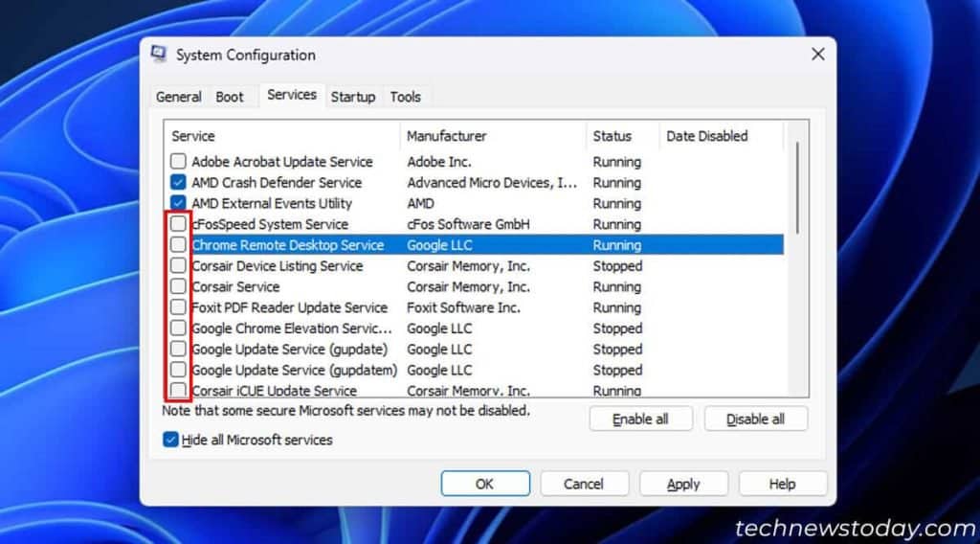This screenshot has width=980, height=544.
Task: Click the Google Update Service (gupdate) name
Action: point(289,349)
